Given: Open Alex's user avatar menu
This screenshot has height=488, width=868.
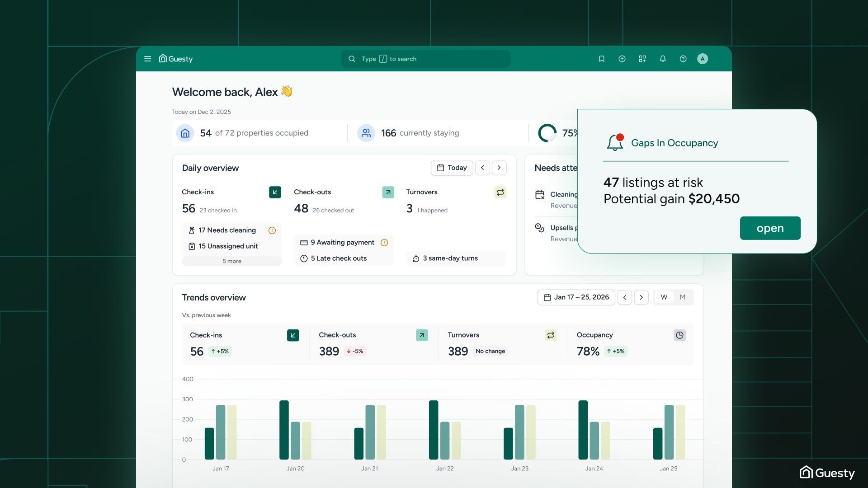Looking at the screenshot, I should [x=702, y=59].
